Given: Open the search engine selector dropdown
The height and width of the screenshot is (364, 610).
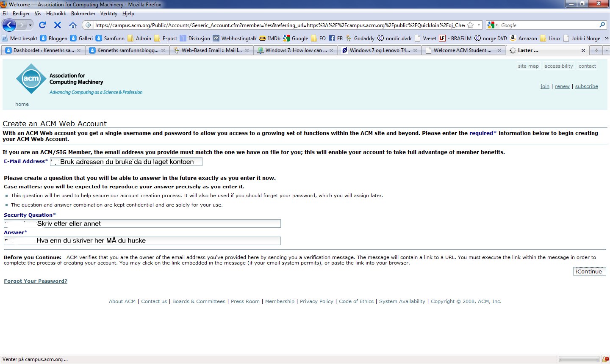Looking at the screenshot, I should tap(493, 25).
